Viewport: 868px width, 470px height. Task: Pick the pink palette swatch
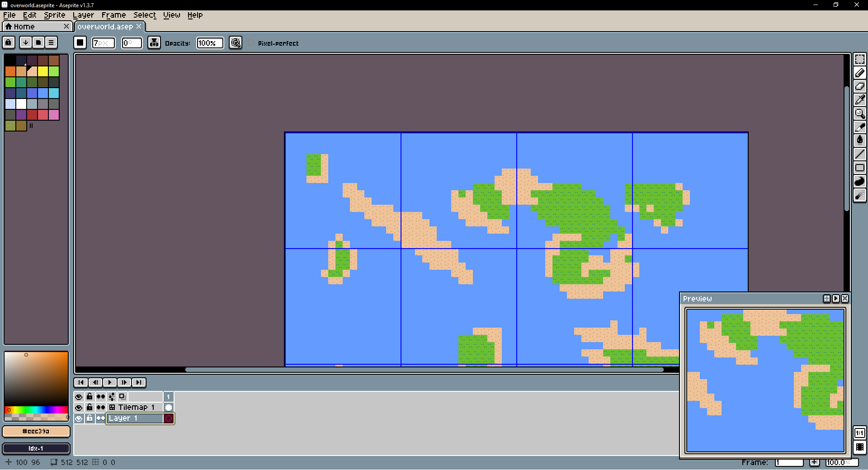(54, 115)
